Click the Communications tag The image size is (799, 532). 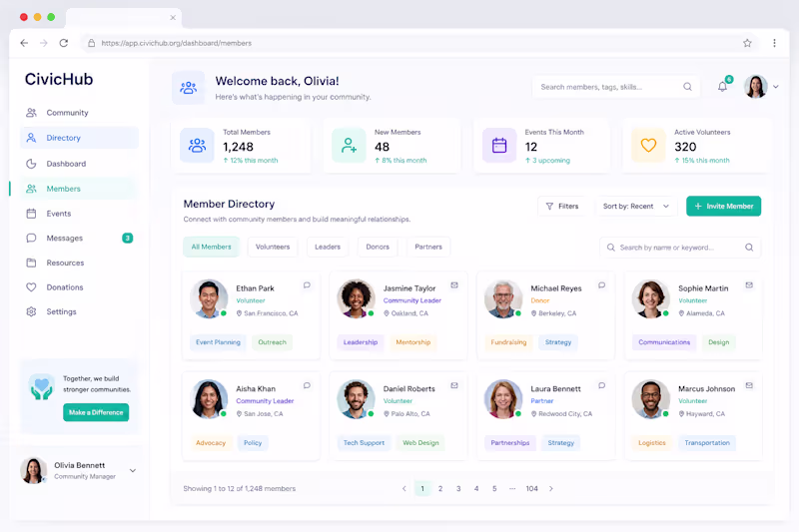664,342
